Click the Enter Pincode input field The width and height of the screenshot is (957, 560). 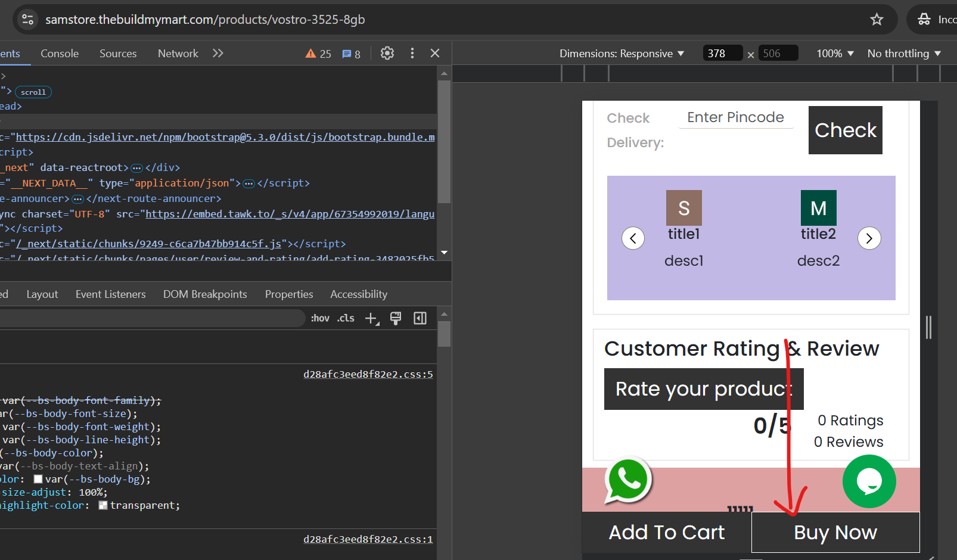pos(736,117)
